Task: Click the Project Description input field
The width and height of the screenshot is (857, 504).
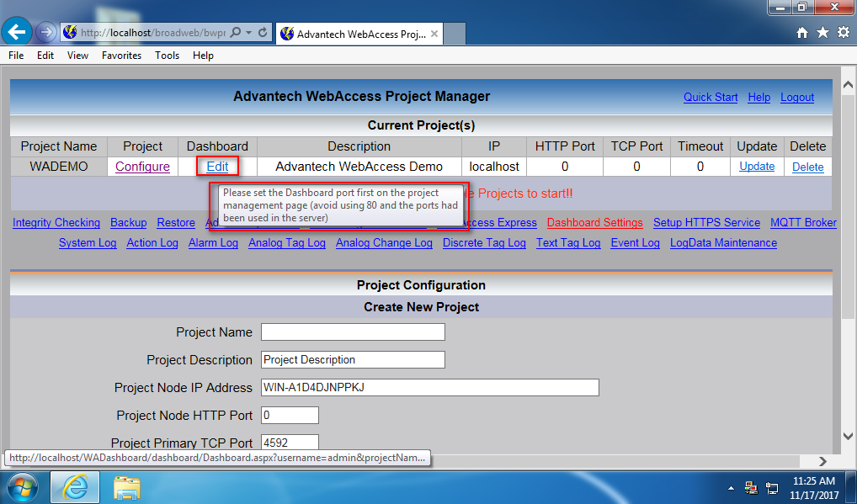Action: click(x=353, y=360)
